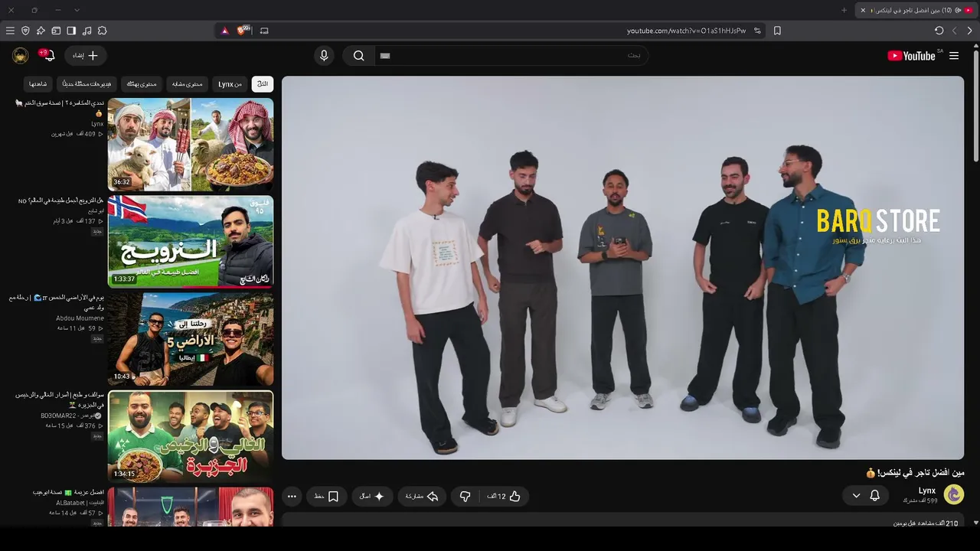Open the Lynx channel name link
980x551 pixels.
[927, 491]
